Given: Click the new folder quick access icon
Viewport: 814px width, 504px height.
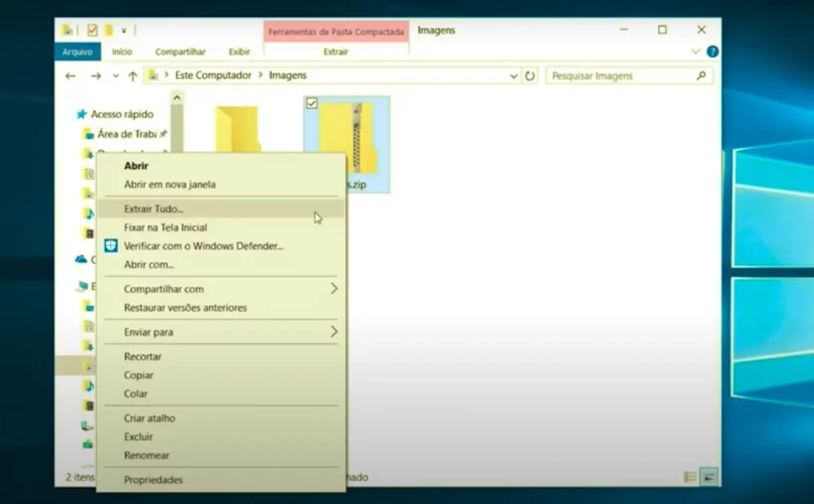Looking at the screenshot, I should pyautogui.click(x=108, y=30).
